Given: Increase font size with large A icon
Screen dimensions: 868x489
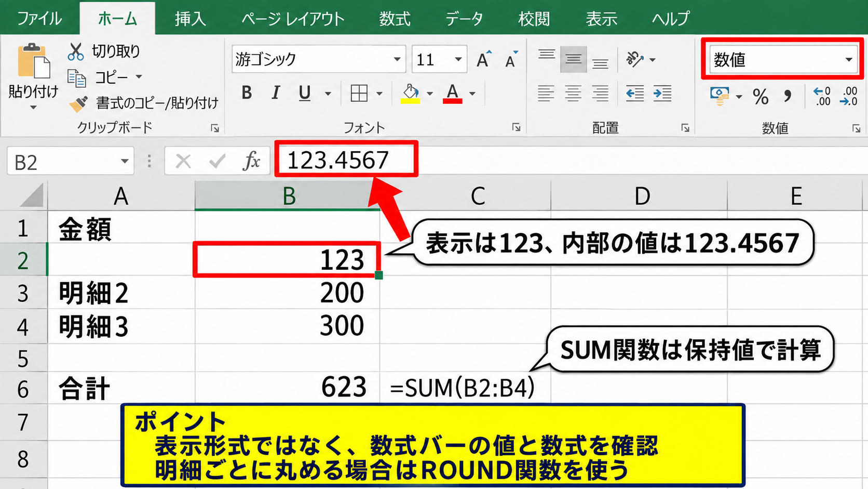Looking at the screenshot, I should click(x=484, y=59).
